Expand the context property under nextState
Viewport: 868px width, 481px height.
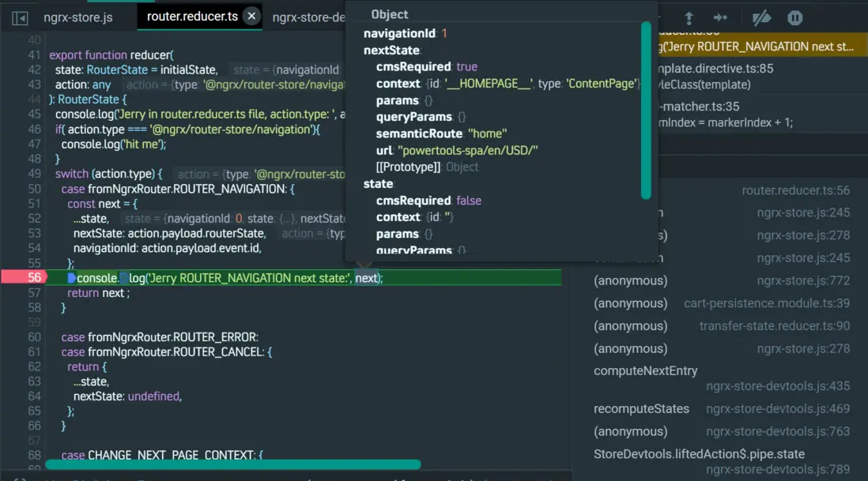(398, 84)
